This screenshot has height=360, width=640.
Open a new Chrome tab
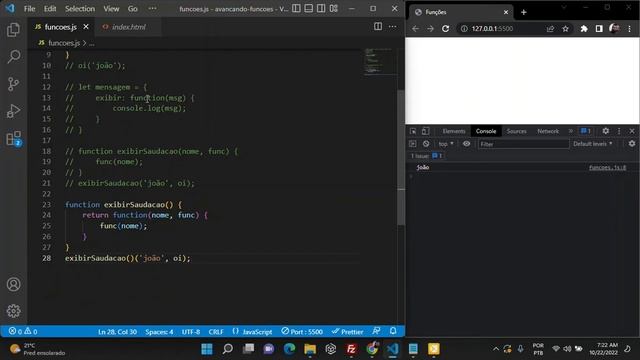524,12
